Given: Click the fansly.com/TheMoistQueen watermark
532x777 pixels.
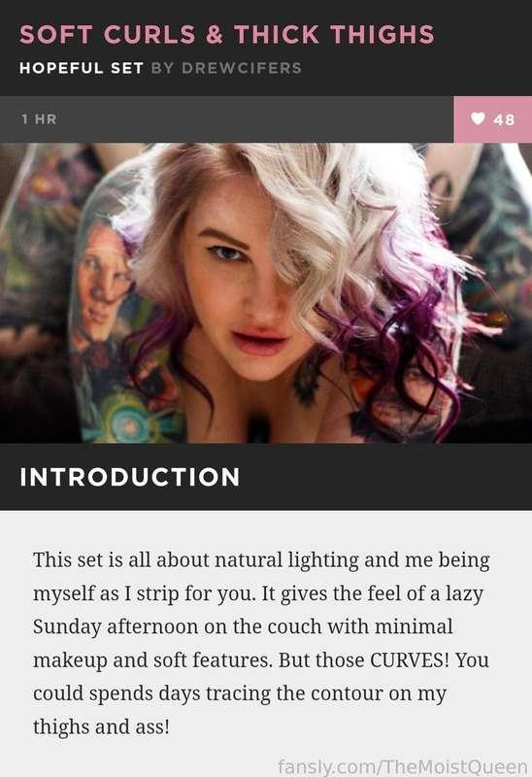Looking at the screenshot, I should coord(403,766).
